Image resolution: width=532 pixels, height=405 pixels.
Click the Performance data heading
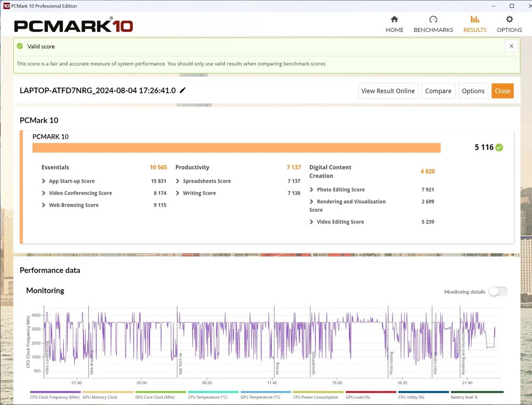pyautogui.click(x=50, y=270)
